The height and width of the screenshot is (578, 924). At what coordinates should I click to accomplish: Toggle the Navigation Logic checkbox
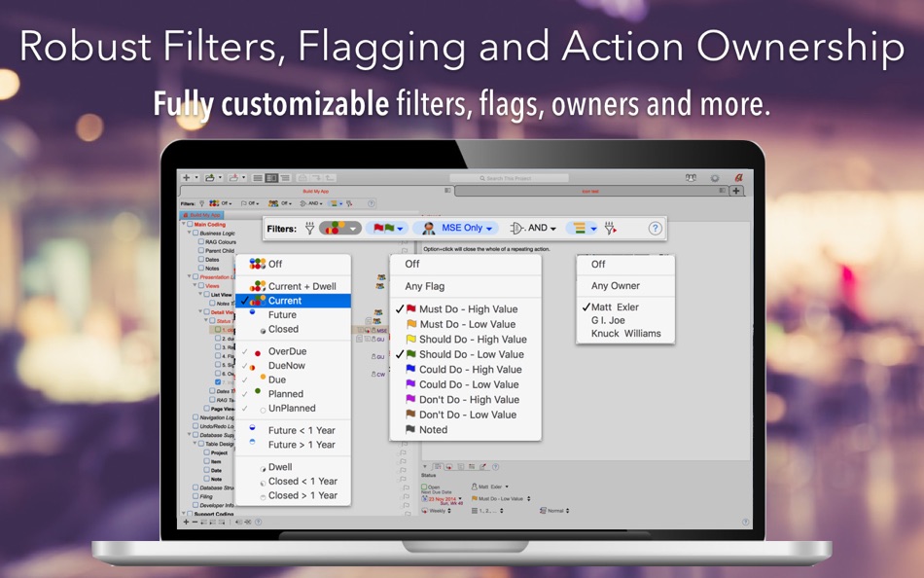point(195,417)
